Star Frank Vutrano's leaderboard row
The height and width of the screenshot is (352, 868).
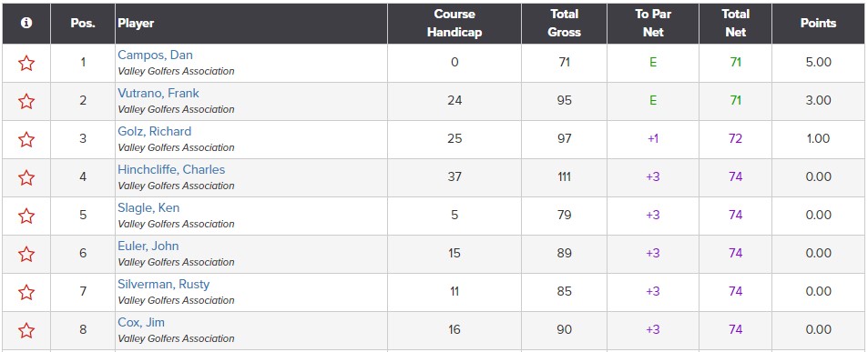coord(26,102)
